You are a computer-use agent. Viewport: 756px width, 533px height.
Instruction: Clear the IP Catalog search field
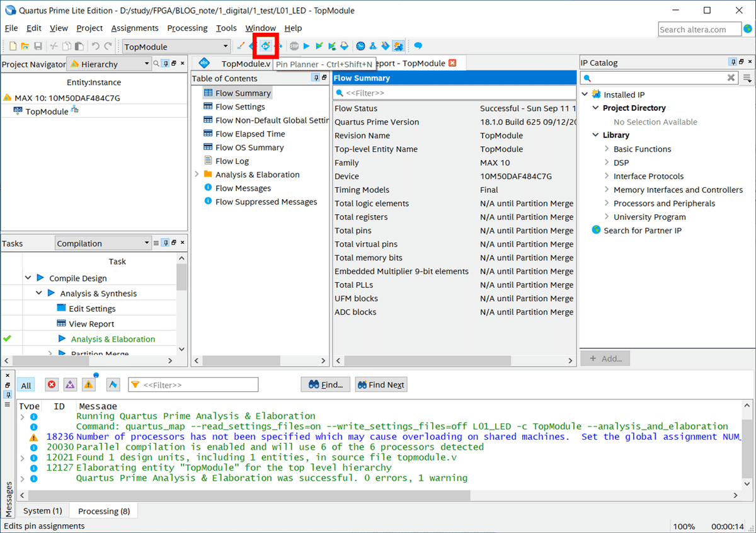click(x=731, y=78)
